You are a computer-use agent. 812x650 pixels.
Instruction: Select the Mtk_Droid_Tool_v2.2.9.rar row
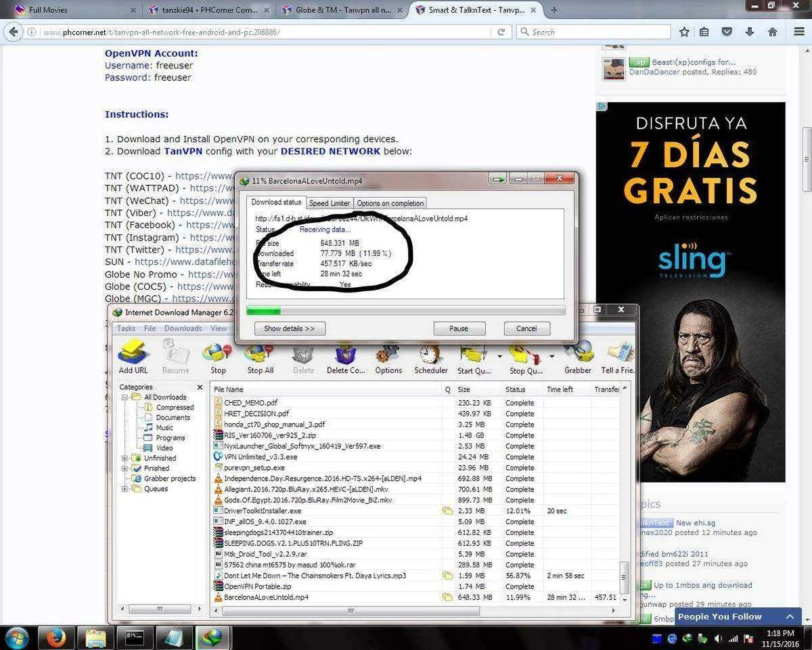tap(415, 554)
